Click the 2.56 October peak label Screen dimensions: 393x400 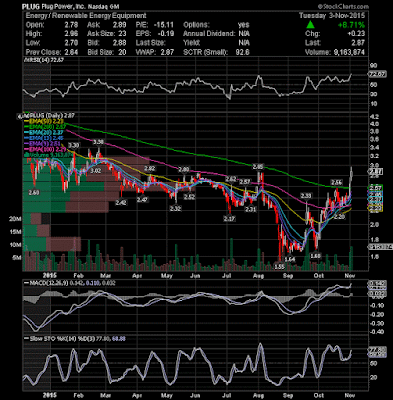pyautogui.click(x=336, y=182)
